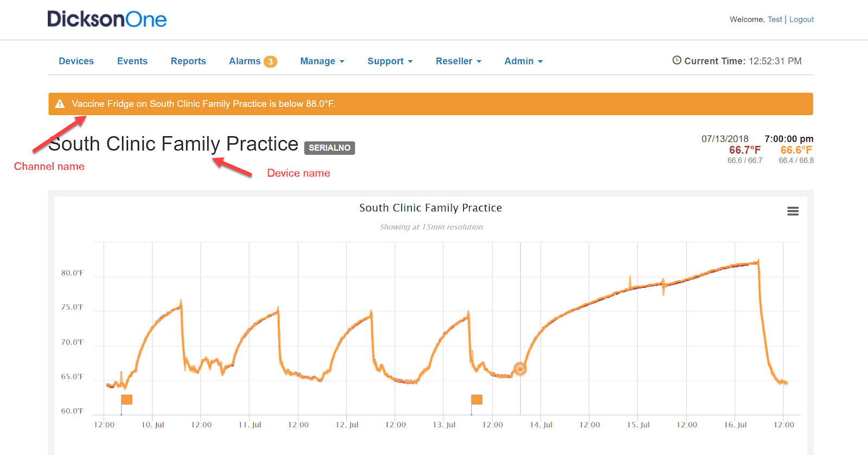Screen dimensions: 868x455
Task: Click the first orange flag marker near 9 Jul
Action: [126, 400]
